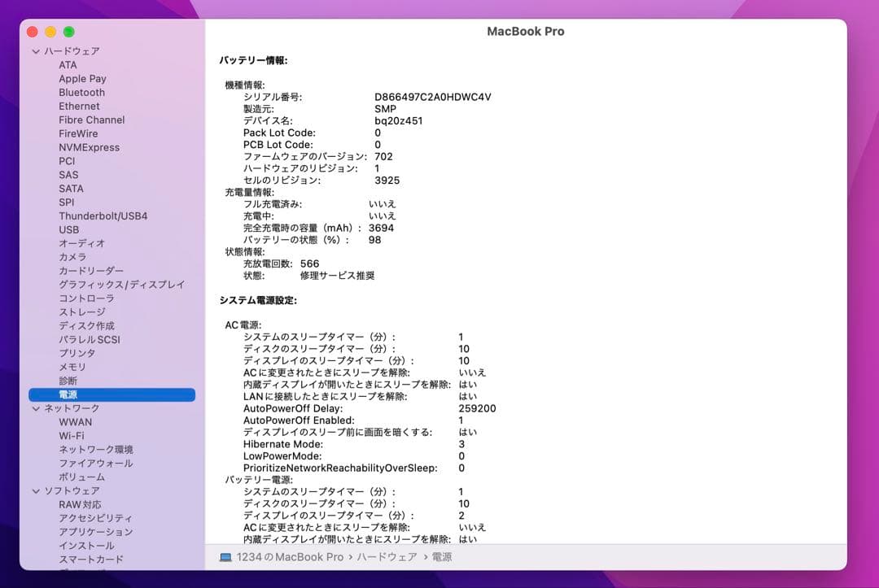
Task: Select Bluetooth in the hardware list
Action: pyautogui.click(x=81, y=92)
